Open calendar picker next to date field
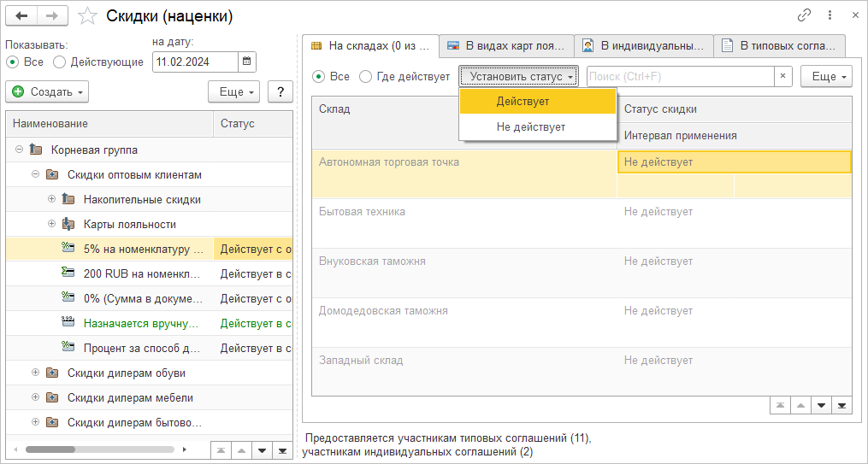 pos(246,62)
